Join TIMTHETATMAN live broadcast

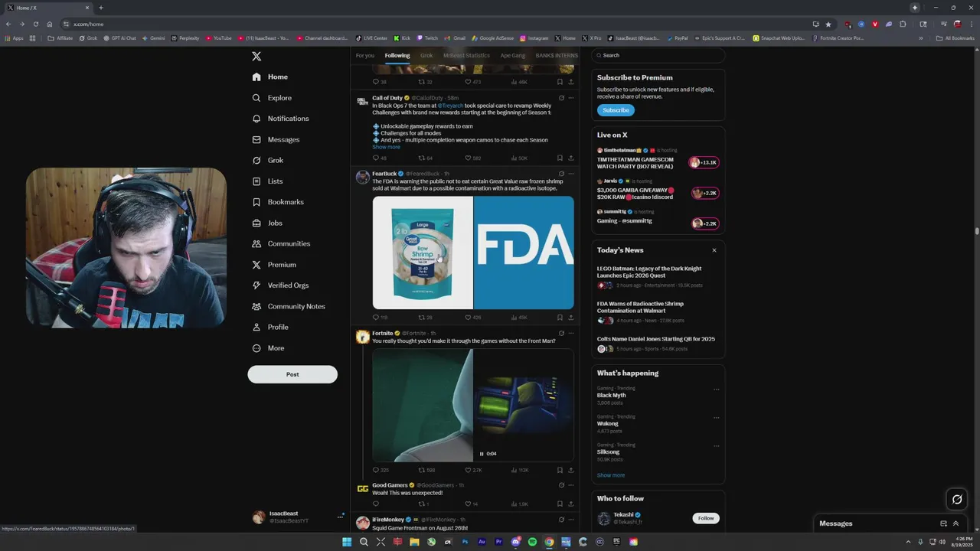[x=704, y=162]
